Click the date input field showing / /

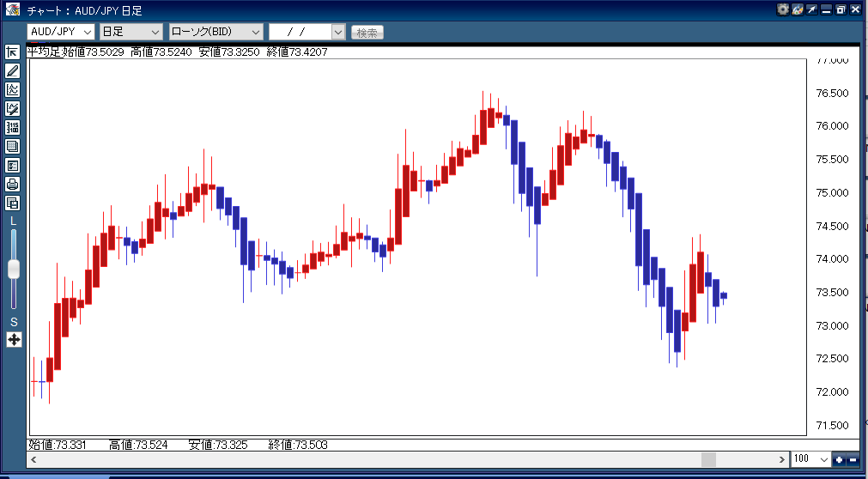[300, 32]
